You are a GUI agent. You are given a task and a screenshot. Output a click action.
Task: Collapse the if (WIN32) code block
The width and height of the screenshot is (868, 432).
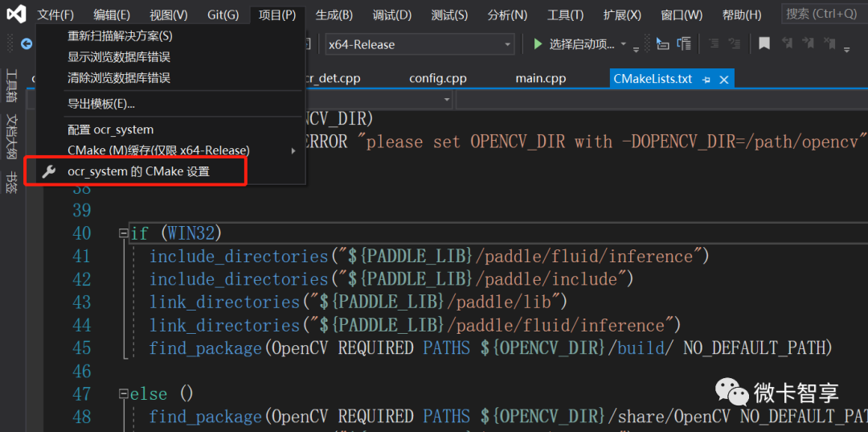(124, 233)
